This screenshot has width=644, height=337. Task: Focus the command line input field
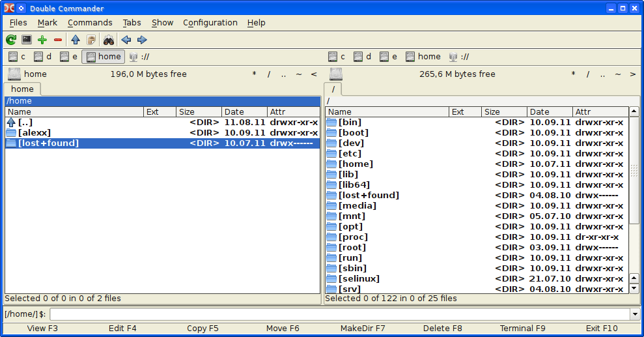coord(340,314)
